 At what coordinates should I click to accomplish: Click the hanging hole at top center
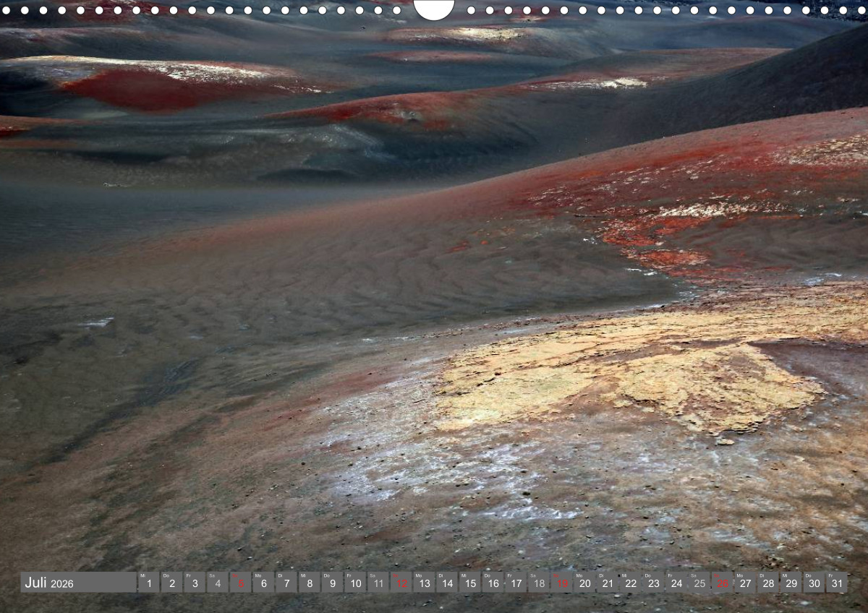pos(434,8)
